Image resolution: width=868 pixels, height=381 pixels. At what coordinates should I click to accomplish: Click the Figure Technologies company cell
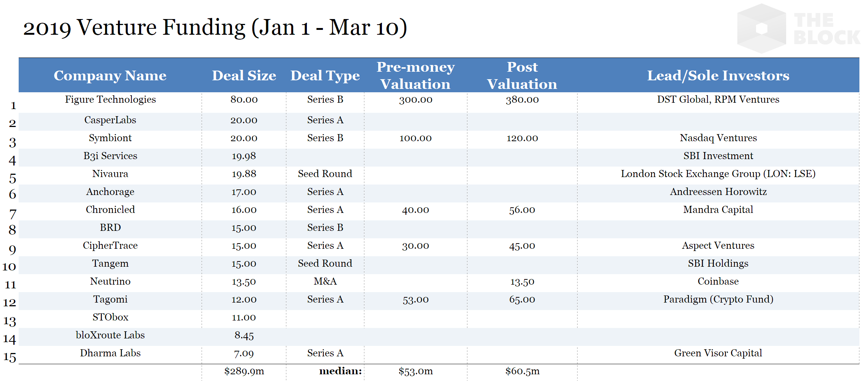coord(110,99)
